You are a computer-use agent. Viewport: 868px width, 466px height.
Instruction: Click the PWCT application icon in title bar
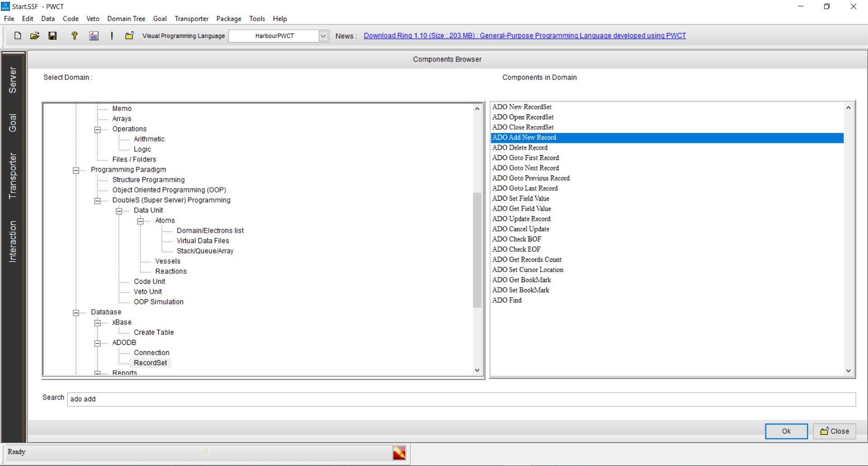(x=5, y=6)
